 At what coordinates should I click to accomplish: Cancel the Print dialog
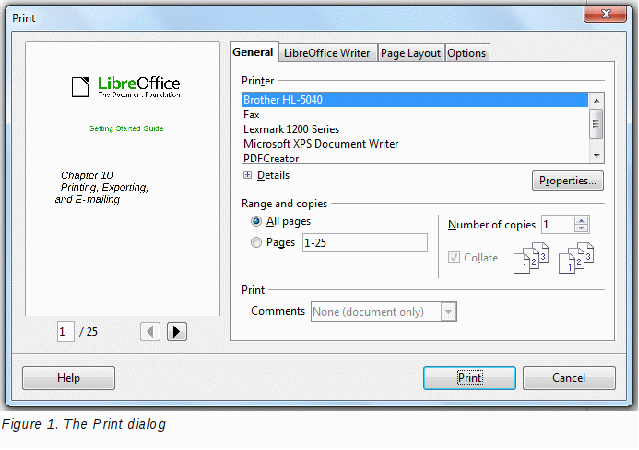click(x=569, y=378)
